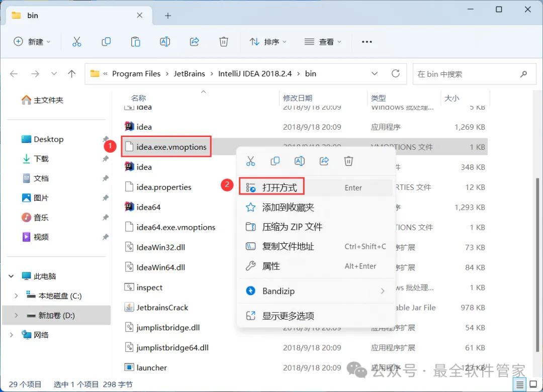This screenshot has height=392, width=543.
Task: Choose Copy as path (复制文件地址)
Action: (316, 246)
